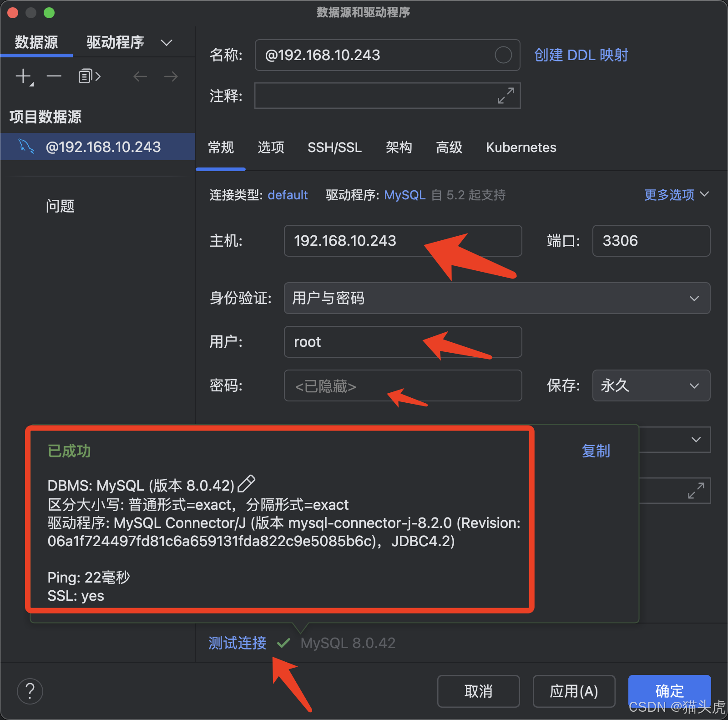Viewport: 728px width, 720px height.
Task: Click 复制 to copy connection result
Action: [x=596, y=451]
